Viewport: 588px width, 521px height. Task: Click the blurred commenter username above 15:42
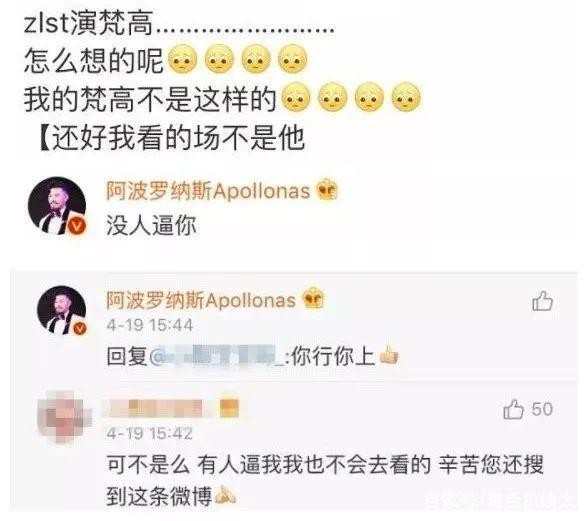tap(156, 407)
